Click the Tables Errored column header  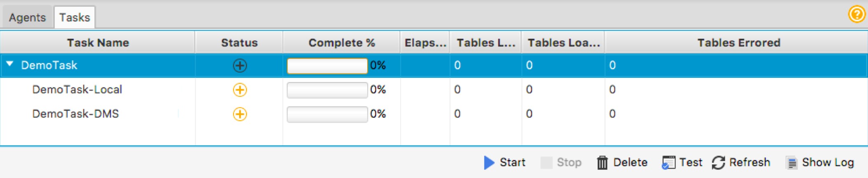point(738,43)
